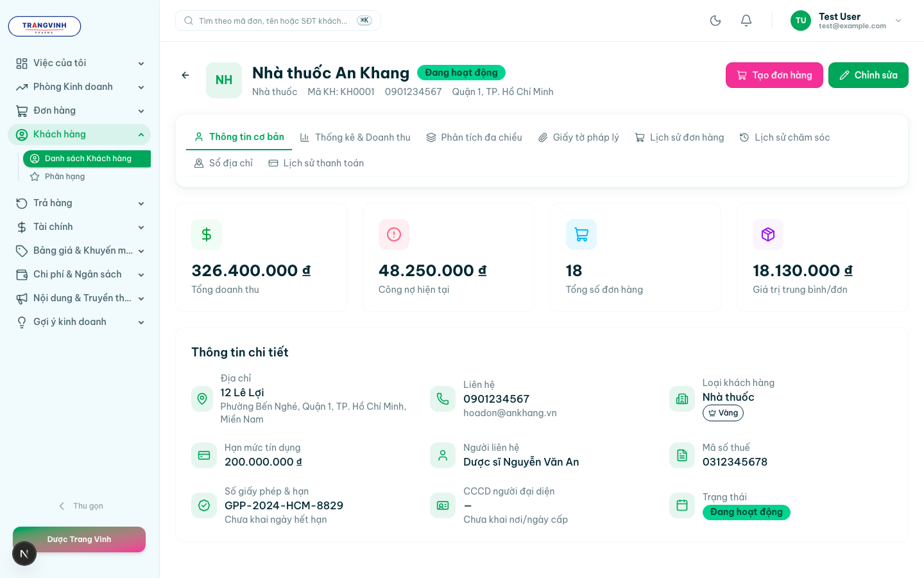Click the badge check icon beside Số giấy phép
The width and height of the screenshot is (924, 578).
click(x=204, y=505)
